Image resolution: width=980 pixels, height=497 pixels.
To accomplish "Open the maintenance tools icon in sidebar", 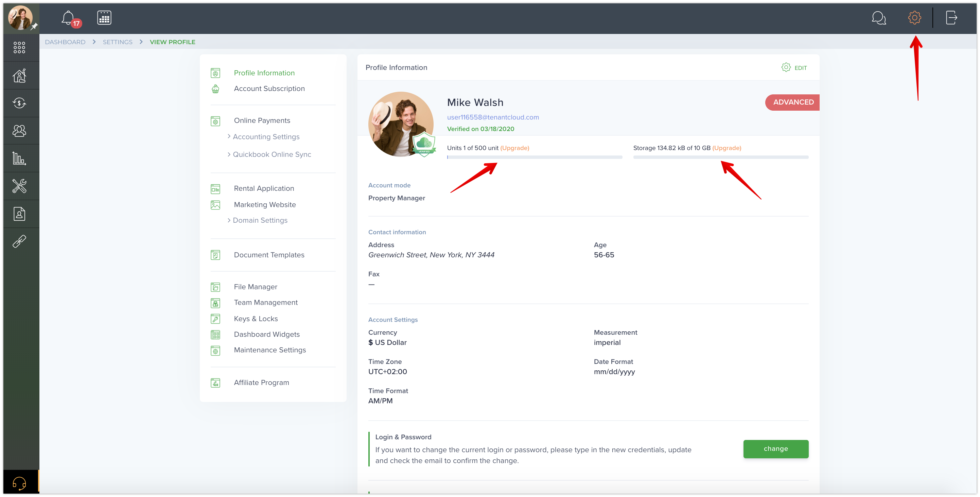I will point(19,186).
